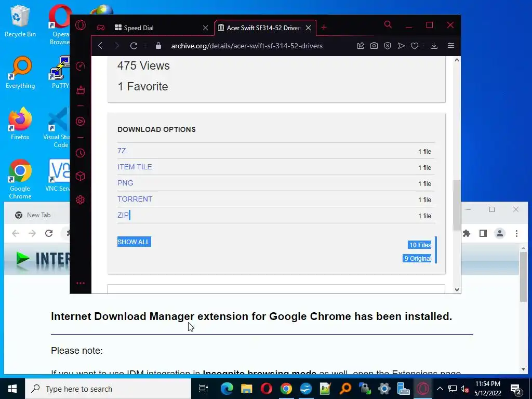Open the Player icon in Opera sidebar
The height and width of the screenshot is (399, 532).
tap(81, 122)
